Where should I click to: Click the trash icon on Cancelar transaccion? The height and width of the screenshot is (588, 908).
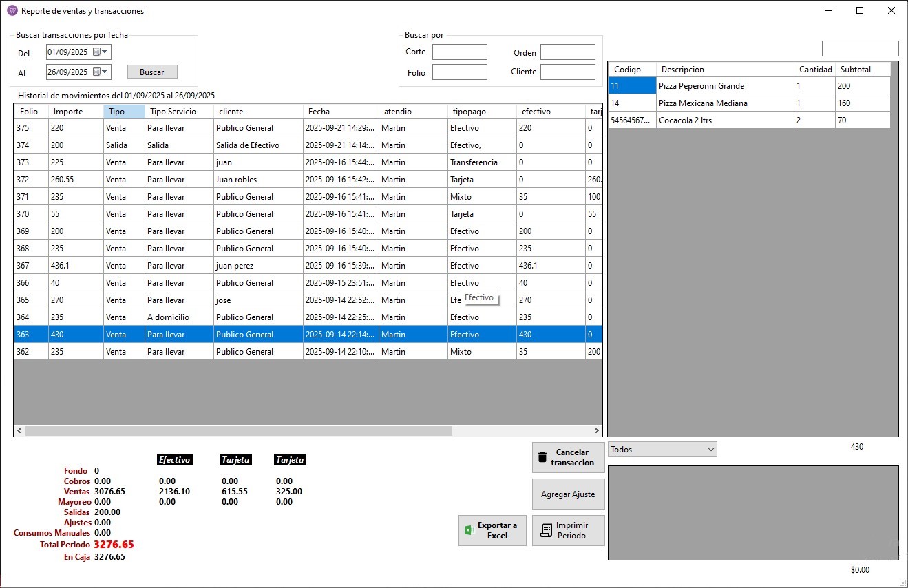542,458
